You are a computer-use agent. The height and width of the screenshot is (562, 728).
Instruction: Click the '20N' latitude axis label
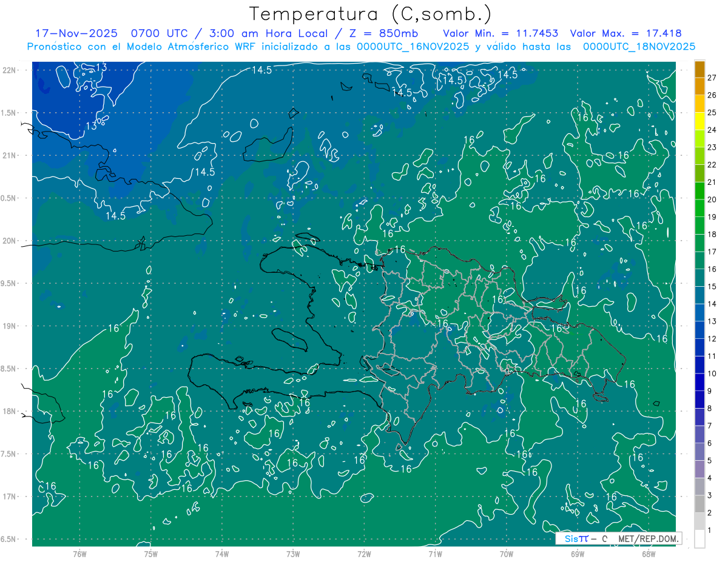tap(8, 241)
